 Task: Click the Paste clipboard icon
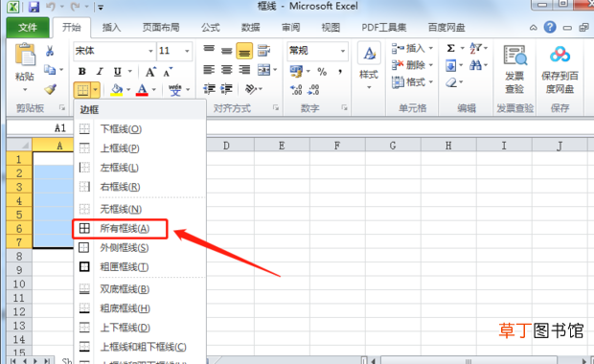tap(25, 55)
